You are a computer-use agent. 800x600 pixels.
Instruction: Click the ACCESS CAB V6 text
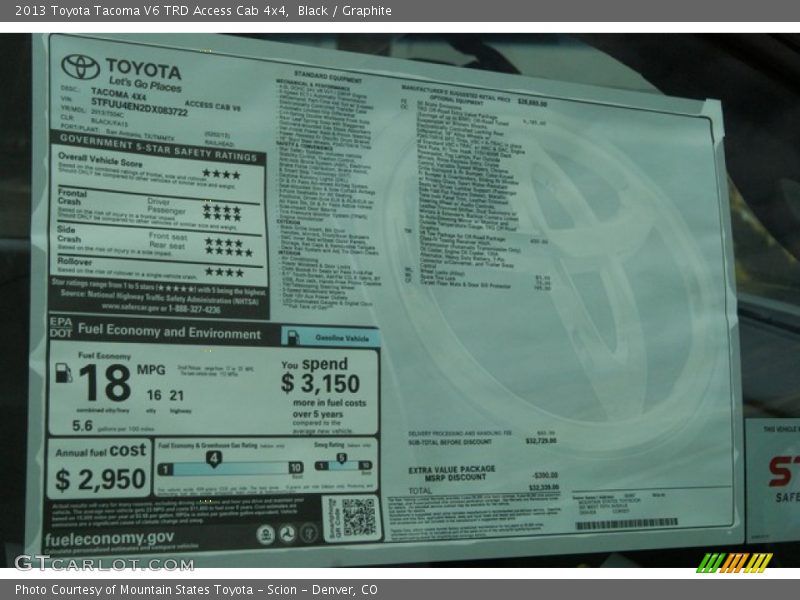tap(212, 106)
